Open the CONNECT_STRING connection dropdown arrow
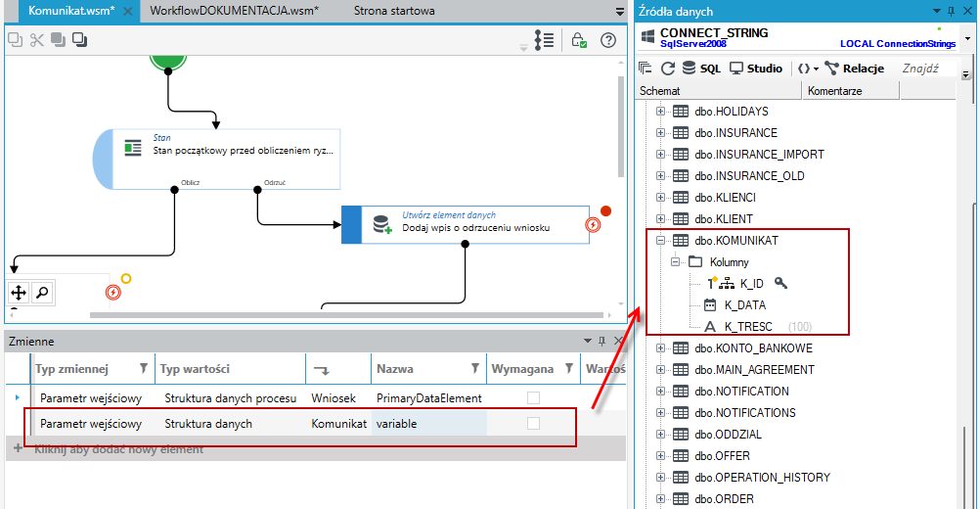 point(967,39)
